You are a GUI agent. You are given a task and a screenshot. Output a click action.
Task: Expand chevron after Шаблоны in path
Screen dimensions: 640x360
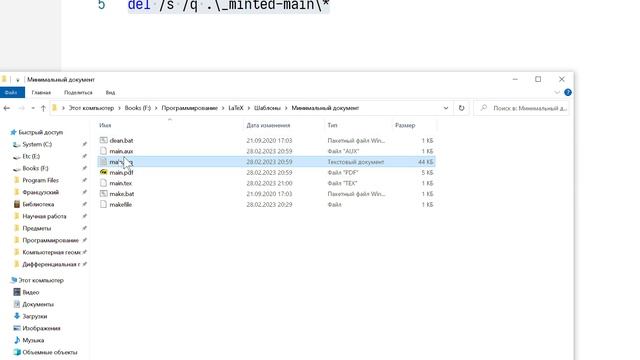(286, 108)
